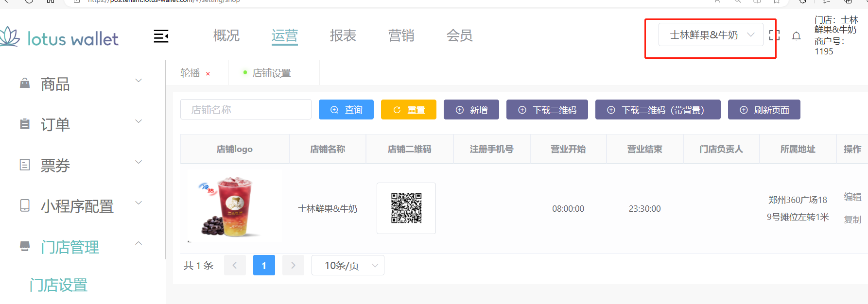Click the lotus wallet logo
This screenshot has width=868, height=304.
point(59,37)
